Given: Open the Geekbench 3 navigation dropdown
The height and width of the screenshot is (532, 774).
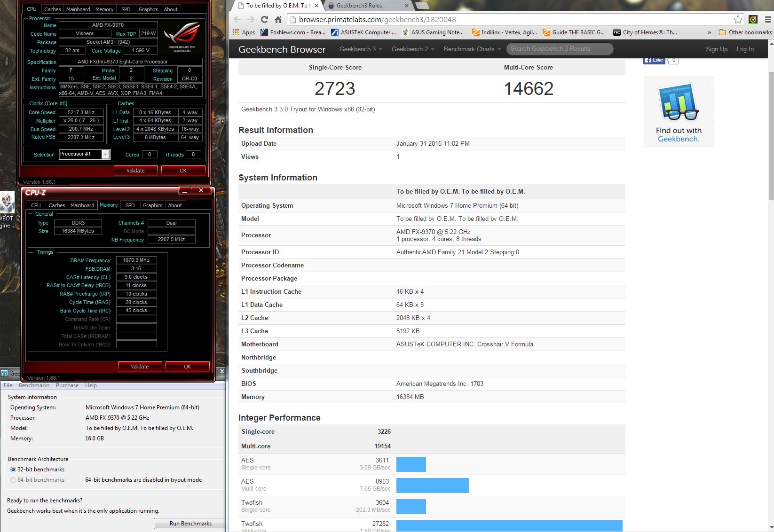Looking at the screenshot, I should click(x=361, y=49).
